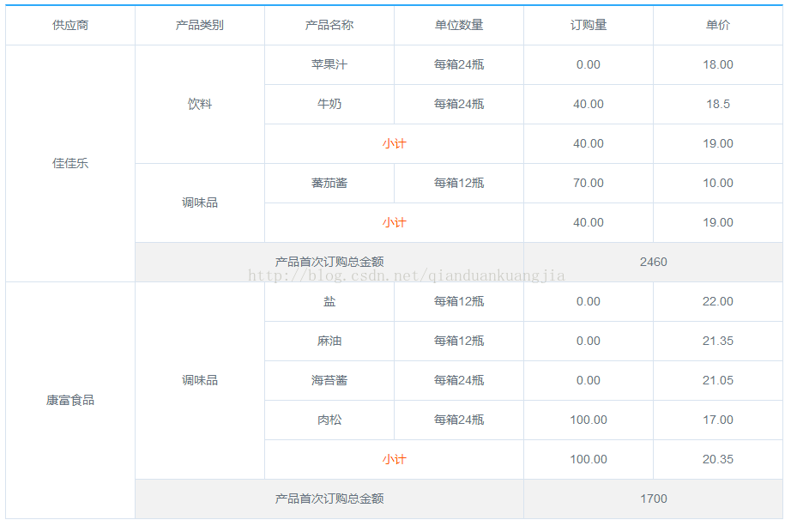Click the product row 苹果汁

329,64
